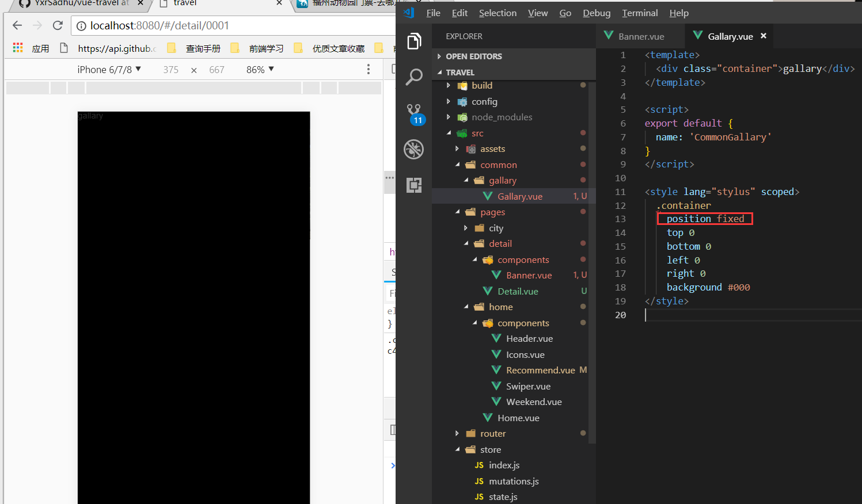Expand the router folder arrow
Viewport: 862px width, 504px height.
pos(457,433)
